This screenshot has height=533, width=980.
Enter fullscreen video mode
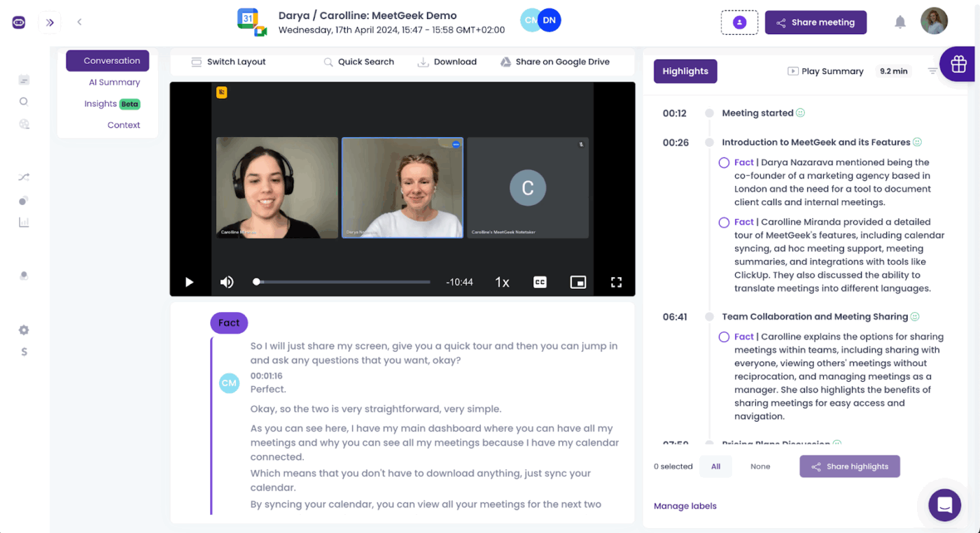616,282
